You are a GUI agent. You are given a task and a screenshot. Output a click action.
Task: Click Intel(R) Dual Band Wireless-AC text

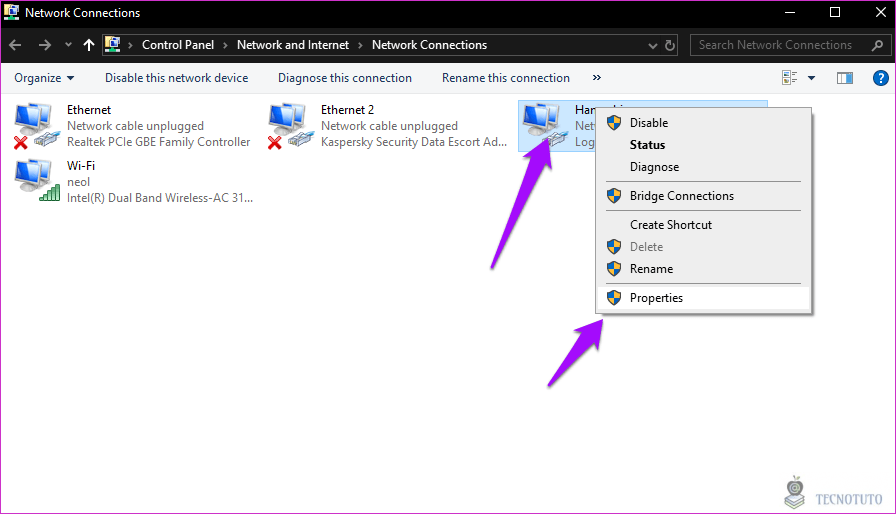pos(160,198)
